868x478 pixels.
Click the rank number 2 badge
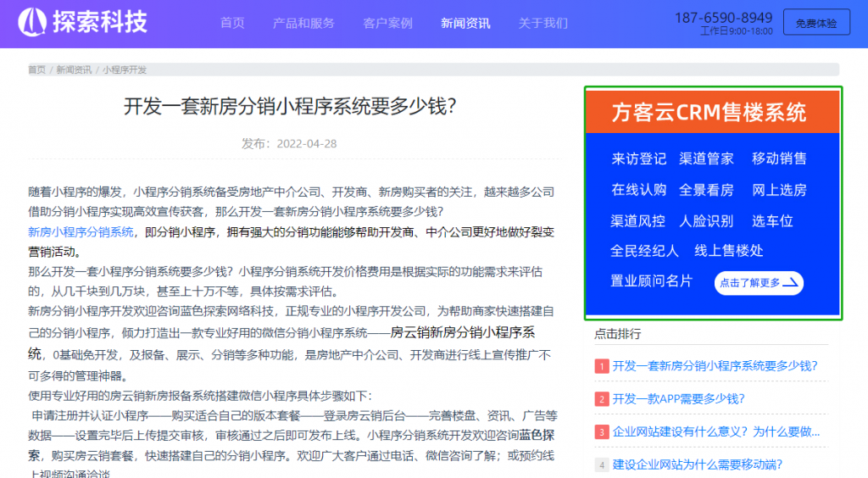coord(602,399)
